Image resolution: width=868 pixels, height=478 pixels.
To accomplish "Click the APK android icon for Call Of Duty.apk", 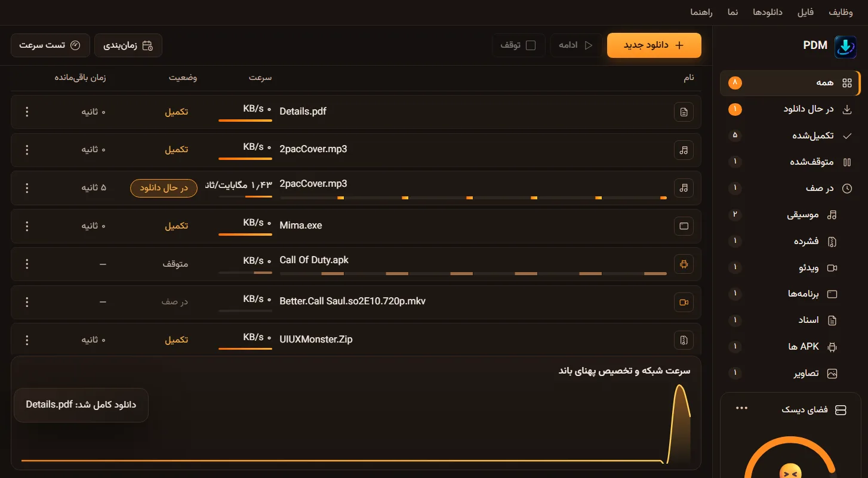I will coord(684,264).
